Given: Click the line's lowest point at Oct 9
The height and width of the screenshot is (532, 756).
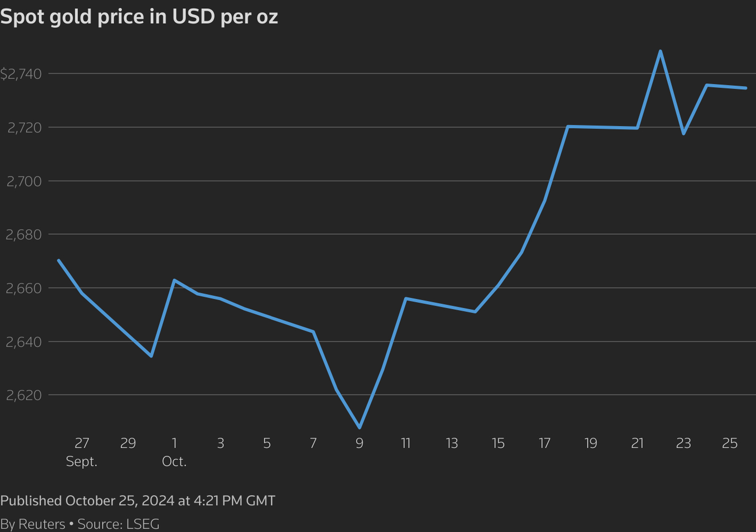Looking at the screenshot, I should 360,428.
